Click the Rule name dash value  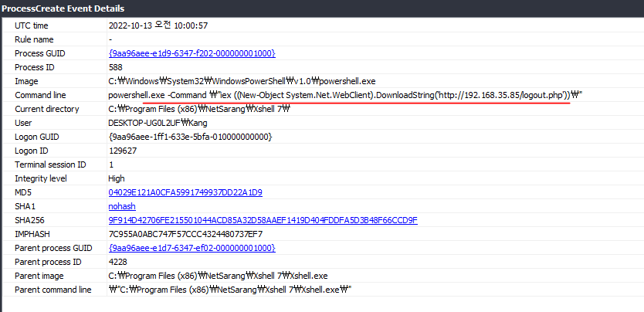(x=111, y=39)
